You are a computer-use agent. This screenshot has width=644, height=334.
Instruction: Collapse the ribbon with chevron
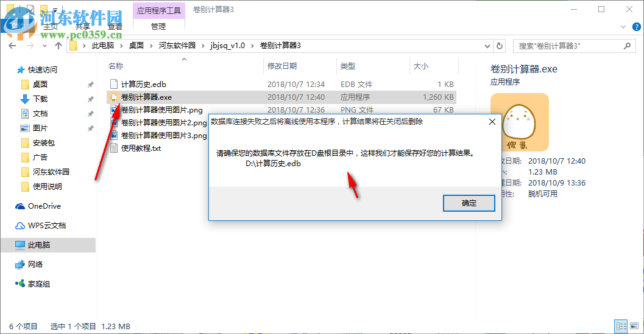[623, 27]
